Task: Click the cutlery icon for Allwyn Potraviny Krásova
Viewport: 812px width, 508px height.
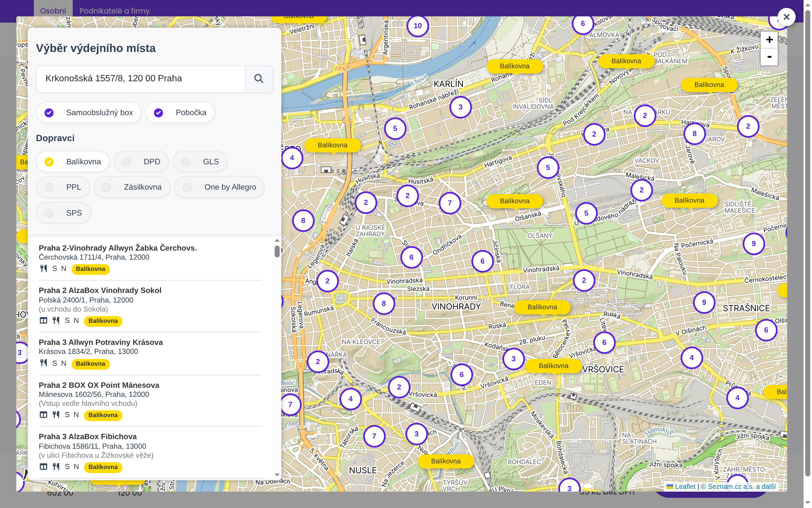Action: pyautogui.click(x=43, y=363)
